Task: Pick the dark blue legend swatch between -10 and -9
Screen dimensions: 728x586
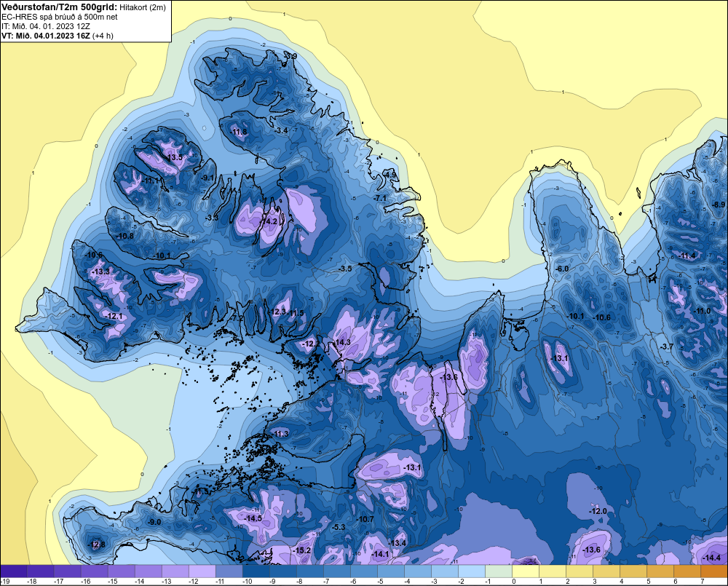Action: [x=256, y=571]
